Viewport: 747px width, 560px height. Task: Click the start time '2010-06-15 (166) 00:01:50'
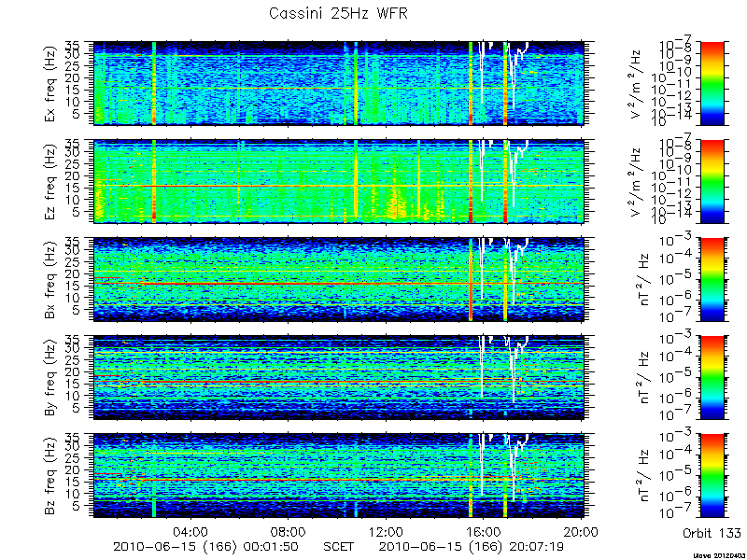(205, 546)
